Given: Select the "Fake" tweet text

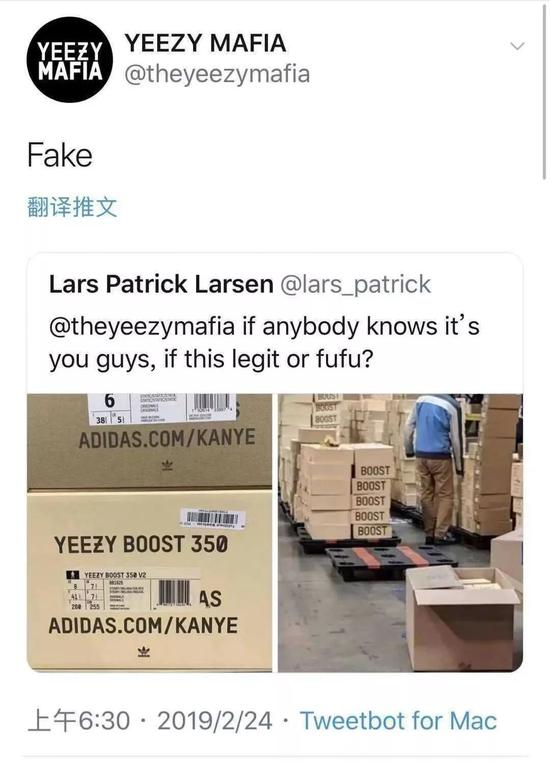Looking at the screenshot, I should point(60,156).
